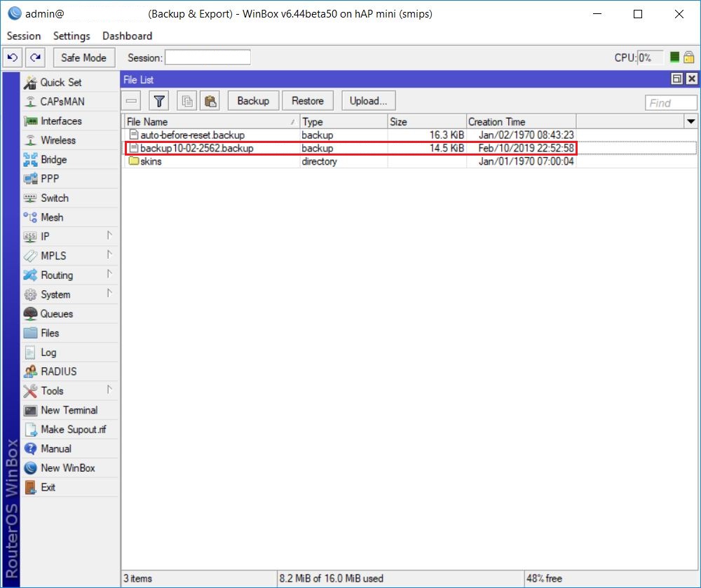Viewport: 701px width, 588px height.
Task: Toggle Safe Mode
Action: [x=83, y=57]
